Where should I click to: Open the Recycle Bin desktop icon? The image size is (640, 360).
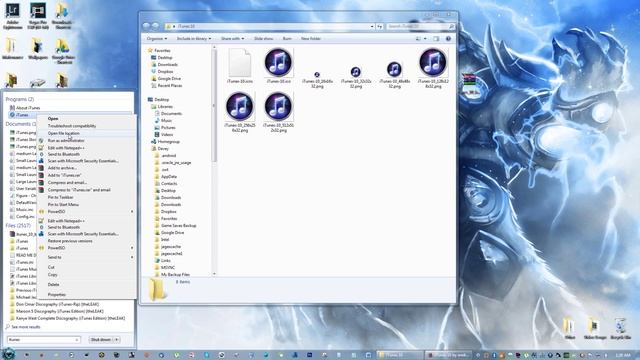(x=620, y=329)
